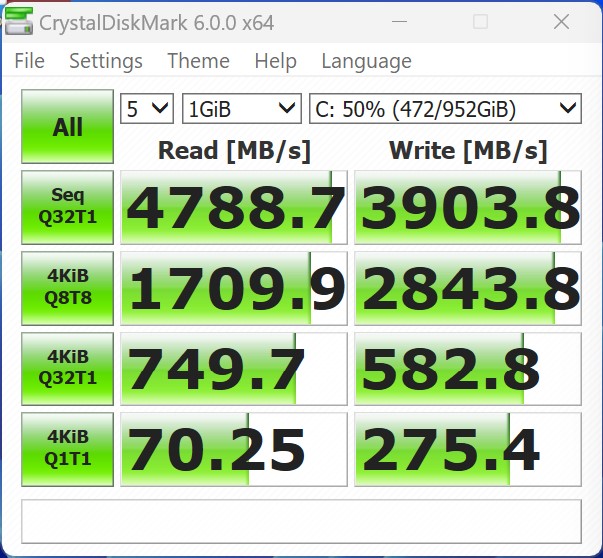Viewport: 603px width, 558px height.
Task: Click the 4KiB Q8T8 write result 2843.8
Action: tap(468, 288)
